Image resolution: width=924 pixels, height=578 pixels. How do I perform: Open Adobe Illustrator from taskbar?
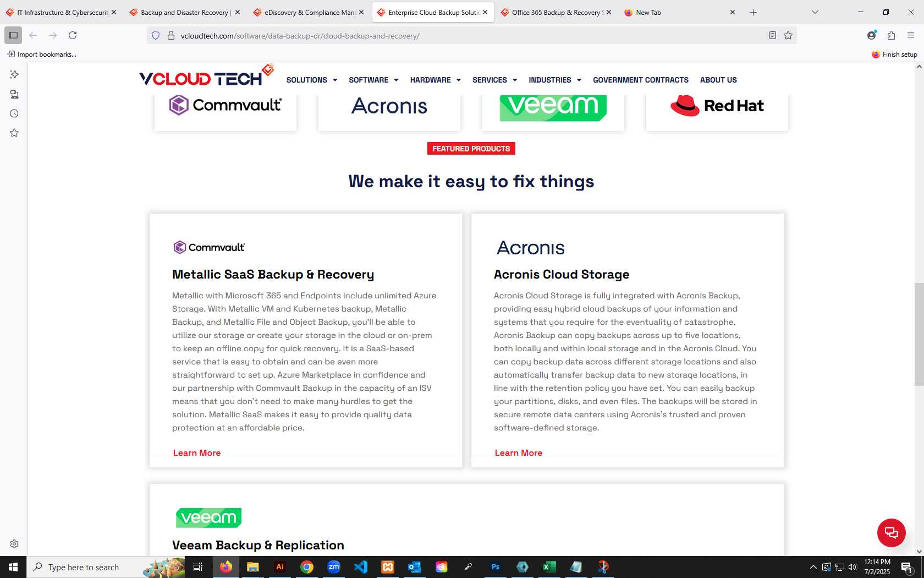tap(280, 567)
